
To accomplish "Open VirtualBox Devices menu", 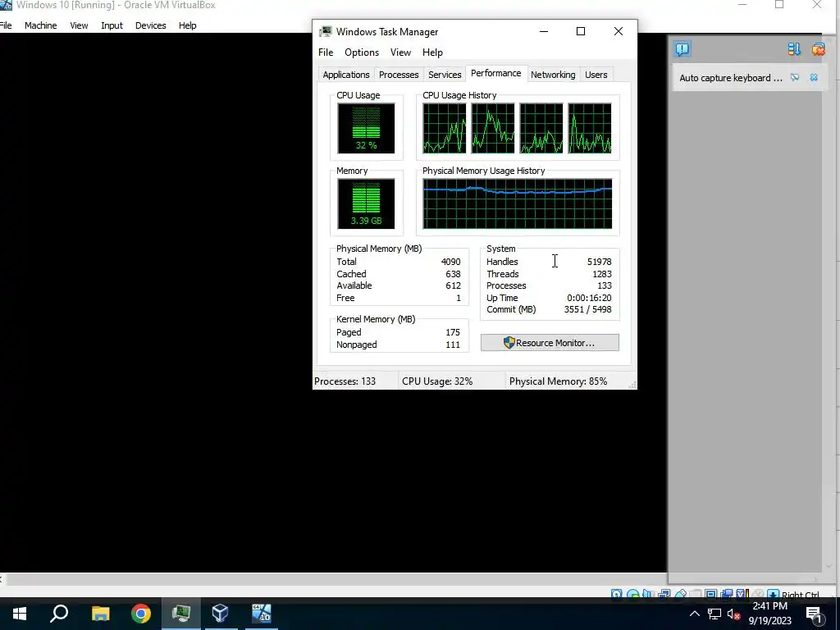I will (x=151, y=25).
